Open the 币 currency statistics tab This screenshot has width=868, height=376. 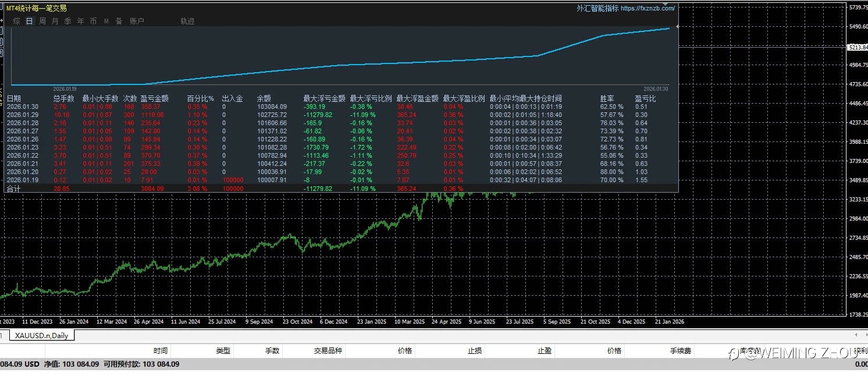93,21
